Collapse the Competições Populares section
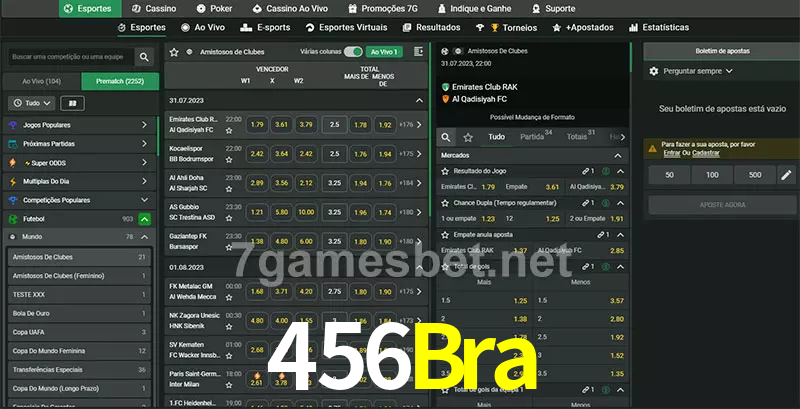800x409 pixels. pos(144,200)
